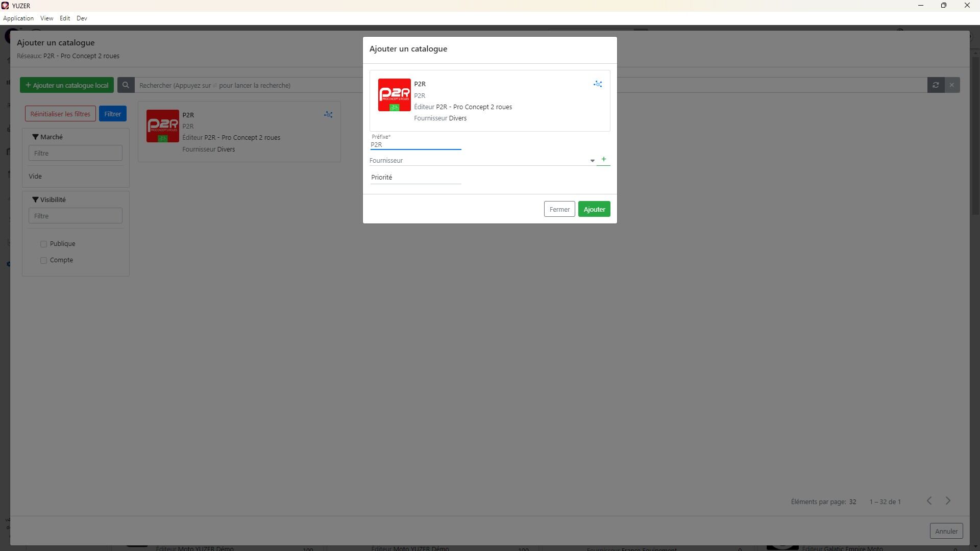Click the network icon on P2R card
The width and height of the screenshot is (980, 551).
(328, 115)
